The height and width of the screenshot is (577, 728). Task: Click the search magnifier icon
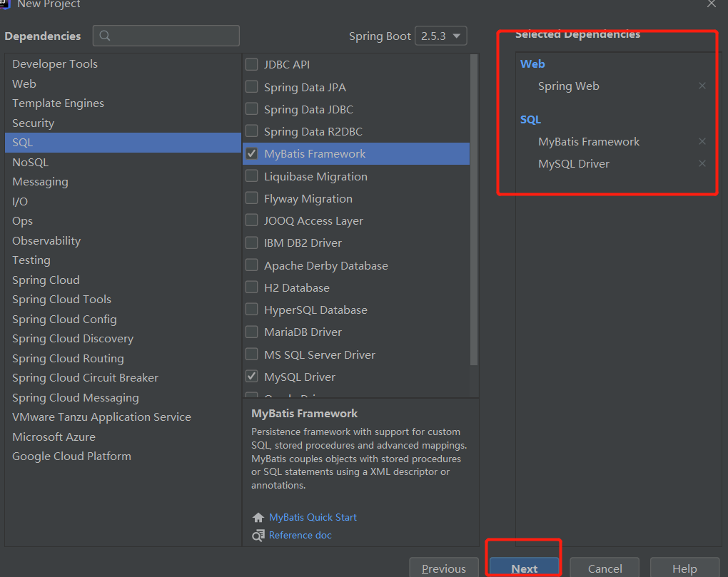pos(105,36)
